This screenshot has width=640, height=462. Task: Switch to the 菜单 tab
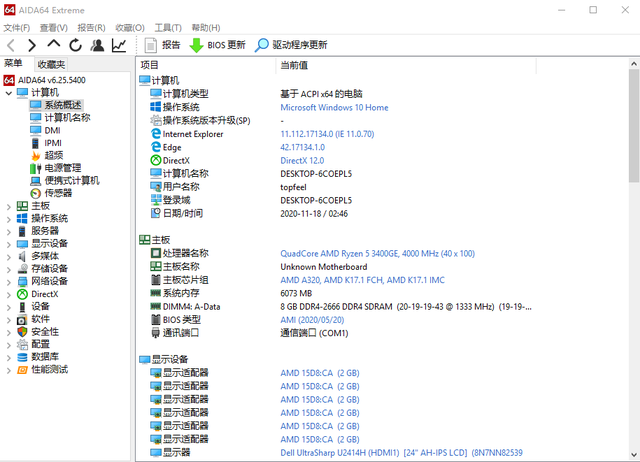(x=13, y=63)
